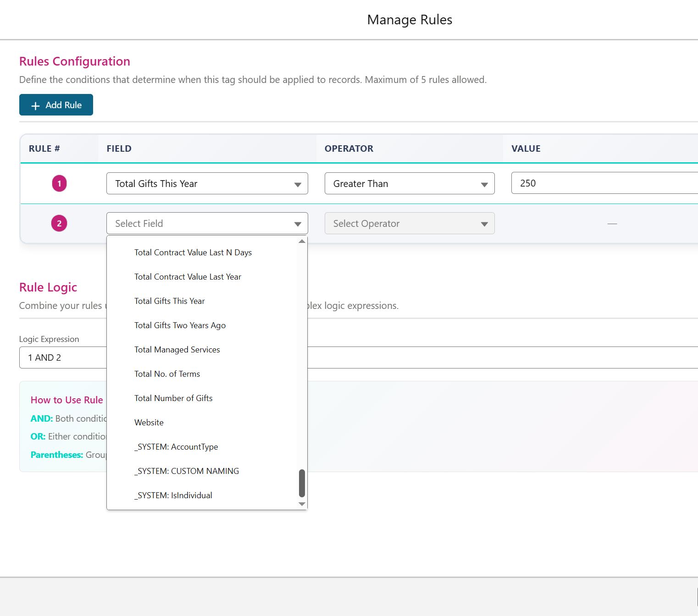Select _SYSTEM: AccountType option
Image resolution: width=698 pixels, height=616 pixels.
[176, 447]
